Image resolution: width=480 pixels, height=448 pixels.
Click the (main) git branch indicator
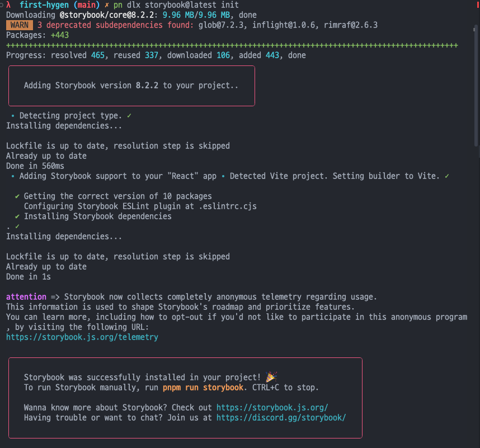[x=87, y=5]
